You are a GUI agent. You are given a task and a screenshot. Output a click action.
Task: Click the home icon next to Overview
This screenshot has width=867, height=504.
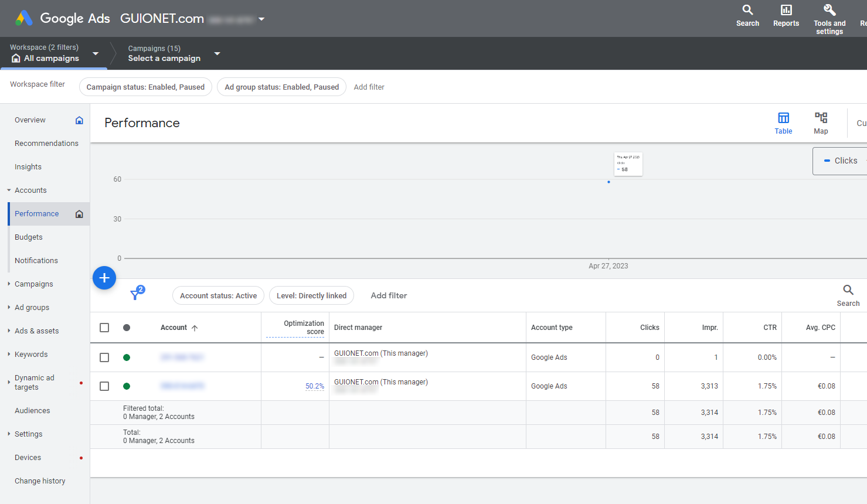click(x=79, y=120)
